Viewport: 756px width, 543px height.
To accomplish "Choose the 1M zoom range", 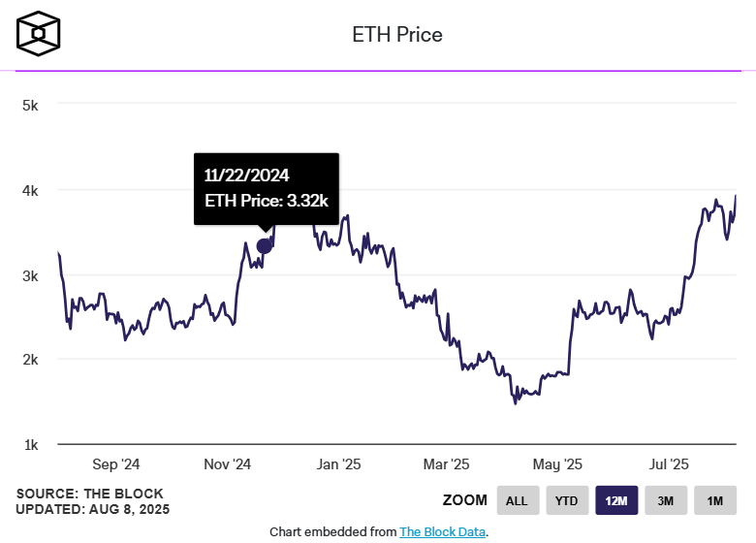I will click(715, 500).
